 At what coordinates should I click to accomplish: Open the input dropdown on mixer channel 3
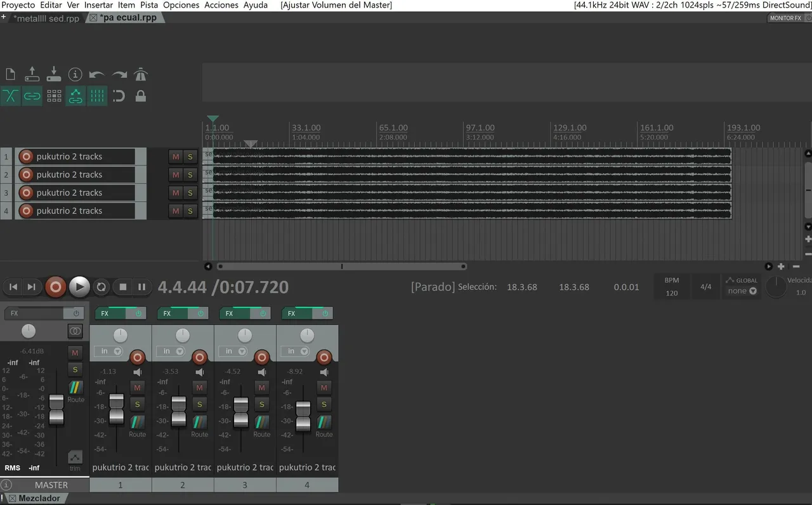tap(232, 351)
